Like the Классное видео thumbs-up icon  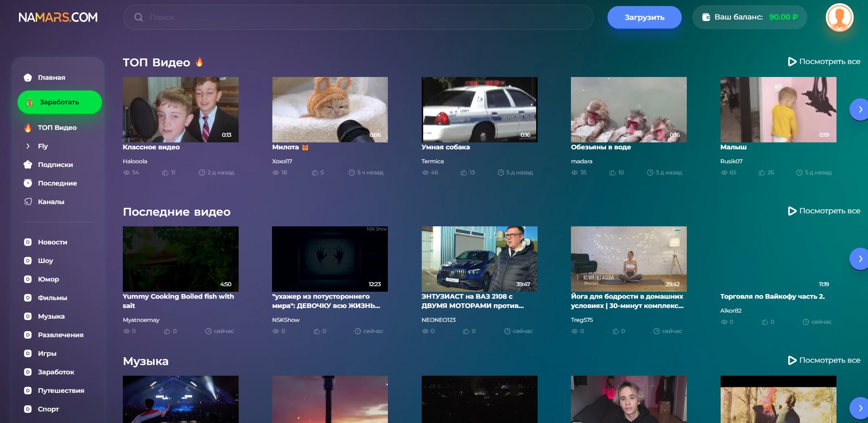tap(165, 173)
